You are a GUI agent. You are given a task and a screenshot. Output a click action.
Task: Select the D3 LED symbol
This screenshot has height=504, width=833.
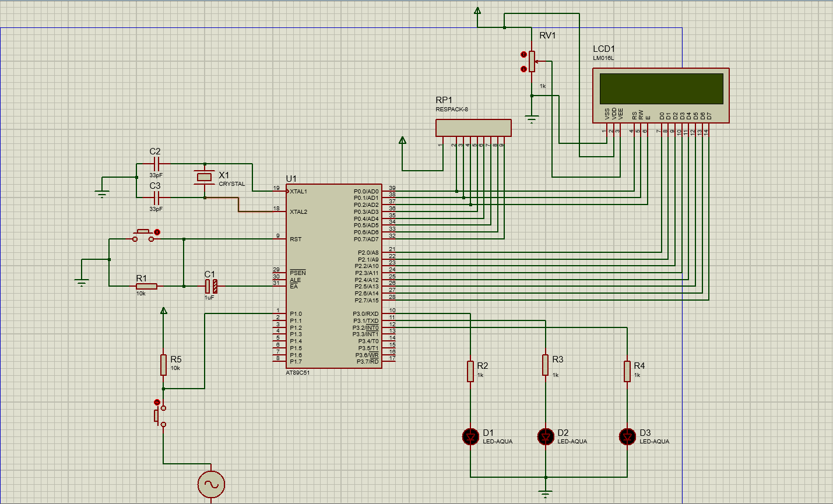pos(627,436)
